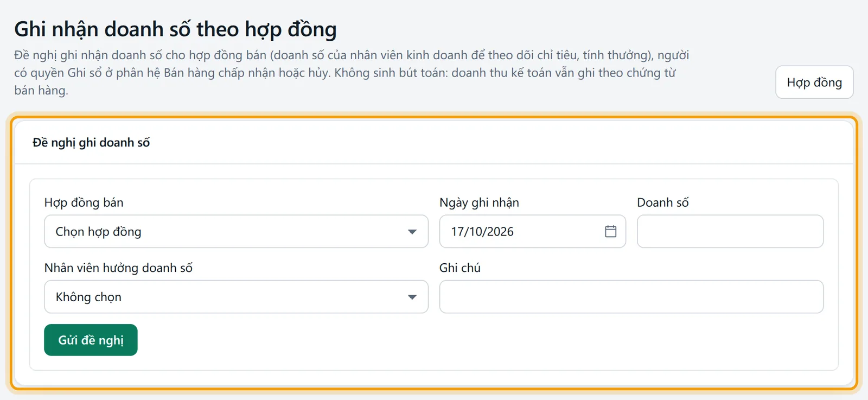Expand the Nhân viên hưởng doanh số dropdown

click(x=236, y=296)
